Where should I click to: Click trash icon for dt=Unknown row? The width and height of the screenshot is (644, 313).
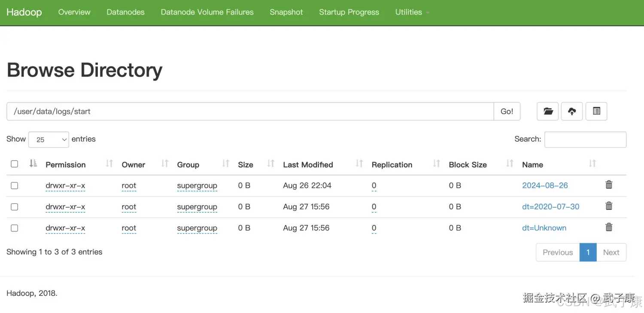point(609,227)
